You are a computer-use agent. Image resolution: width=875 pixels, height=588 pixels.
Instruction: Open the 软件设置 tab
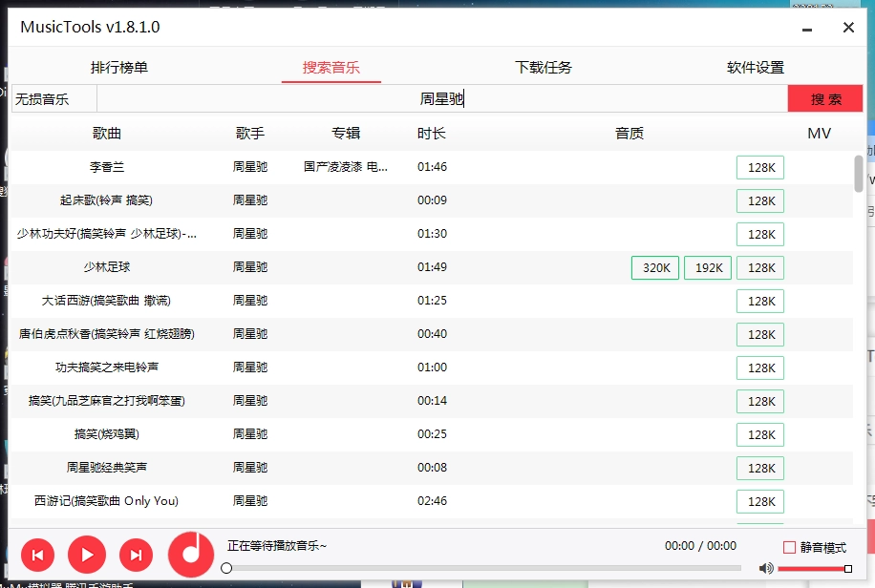coord(758,68)
